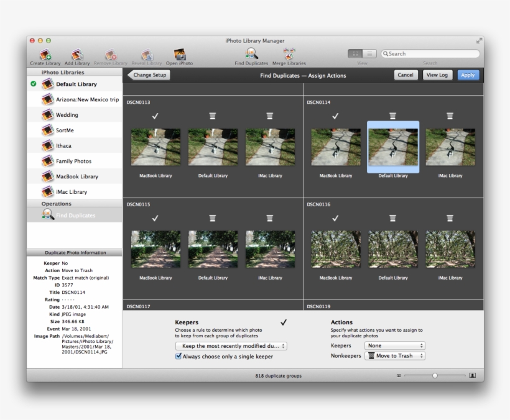The width and height of the screenshot is (510, 420).
Task: Click the fullscreen arrows in title bar
Action: coord(479,40)
